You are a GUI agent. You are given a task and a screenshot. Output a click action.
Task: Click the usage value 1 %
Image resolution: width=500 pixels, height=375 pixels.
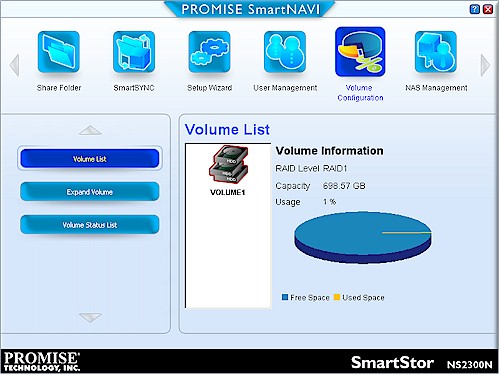point(329,202)
